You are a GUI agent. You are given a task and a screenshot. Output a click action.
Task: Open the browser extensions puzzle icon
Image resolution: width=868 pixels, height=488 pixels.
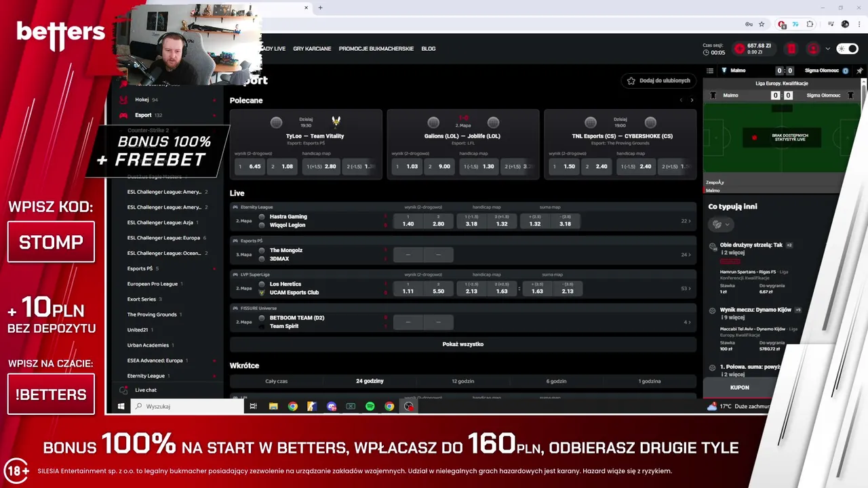tap(810, 24)
